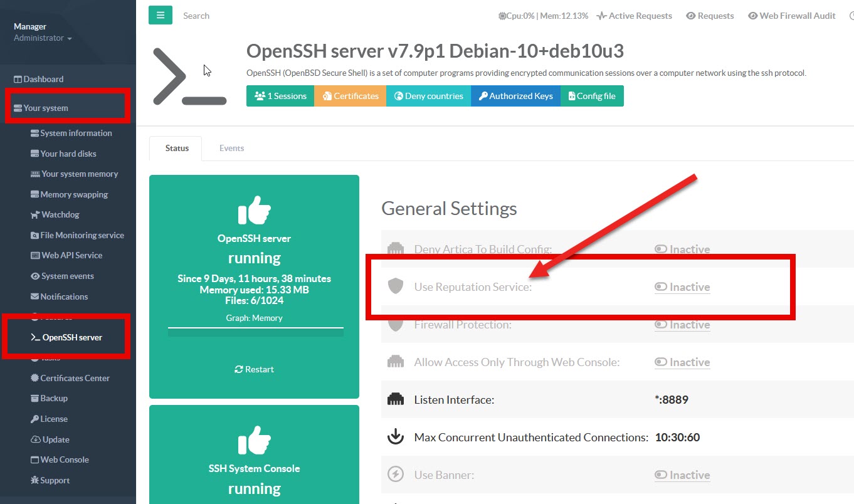Click the License key icon in sidebar
Screen dimensions: 854x504
(35, 419)
